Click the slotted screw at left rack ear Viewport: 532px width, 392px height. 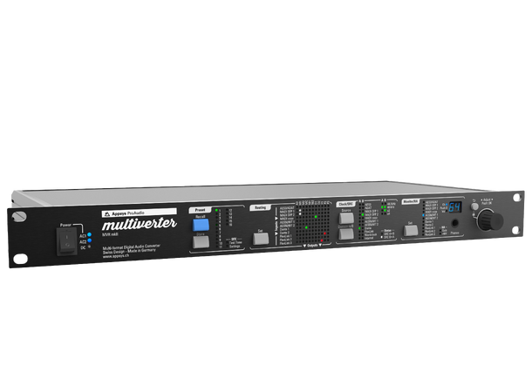click(18, 217)
